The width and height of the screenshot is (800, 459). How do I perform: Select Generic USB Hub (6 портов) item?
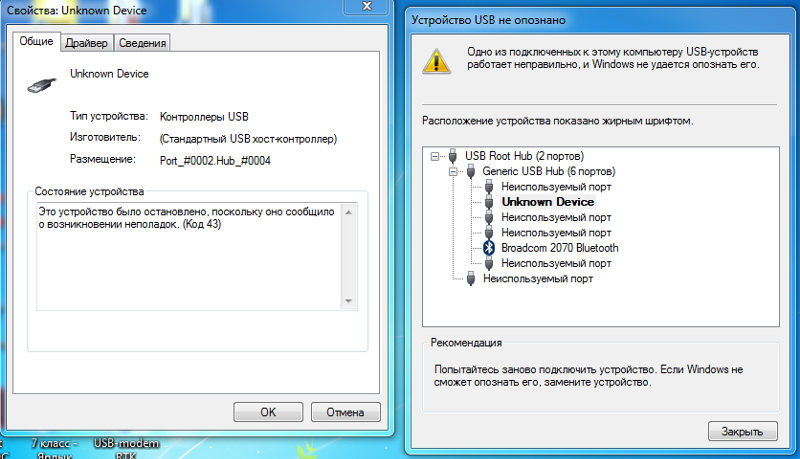tap(548, 171)
